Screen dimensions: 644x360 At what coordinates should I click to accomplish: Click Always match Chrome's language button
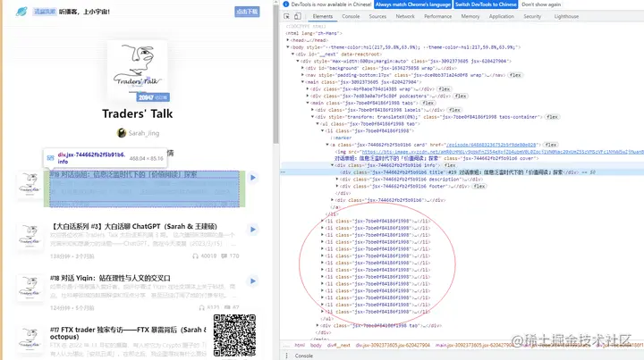tap(413, 4)
